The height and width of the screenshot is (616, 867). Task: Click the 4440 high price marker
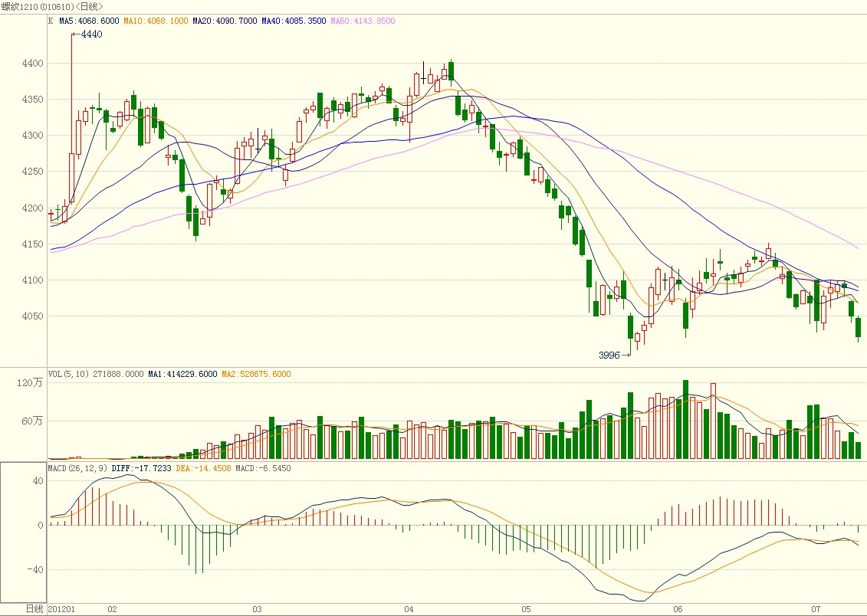point(87,34)
